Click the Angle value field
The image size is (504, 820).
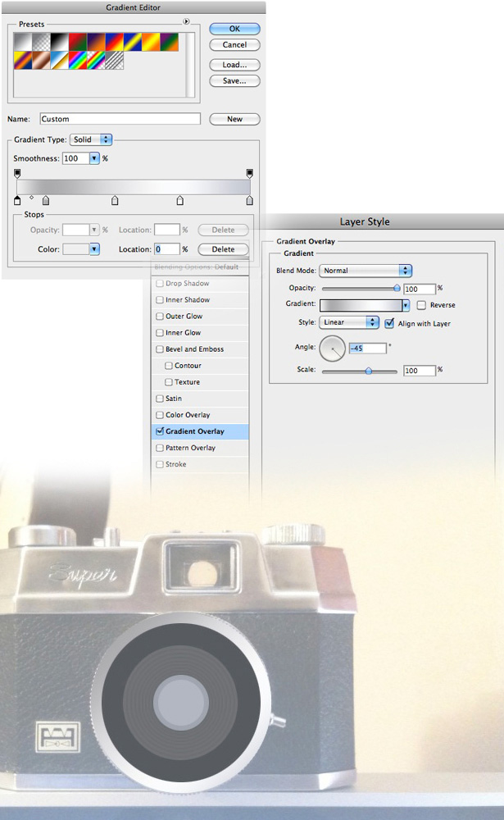coord(368,348)
